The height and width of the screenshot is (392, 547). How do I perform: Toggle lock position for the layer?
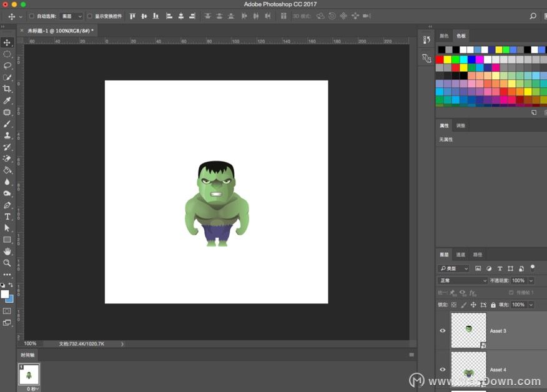click(x=473, y=305)
